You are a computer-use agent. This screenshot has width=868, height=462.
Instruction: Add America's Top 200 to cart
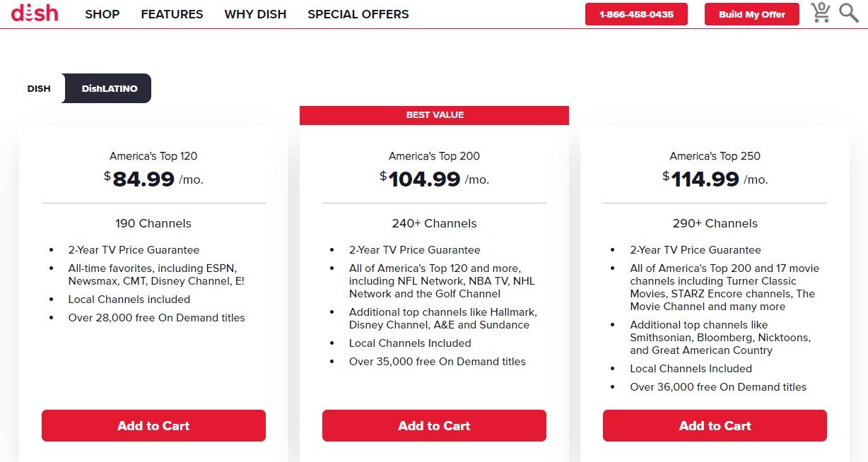coord(434,425)
